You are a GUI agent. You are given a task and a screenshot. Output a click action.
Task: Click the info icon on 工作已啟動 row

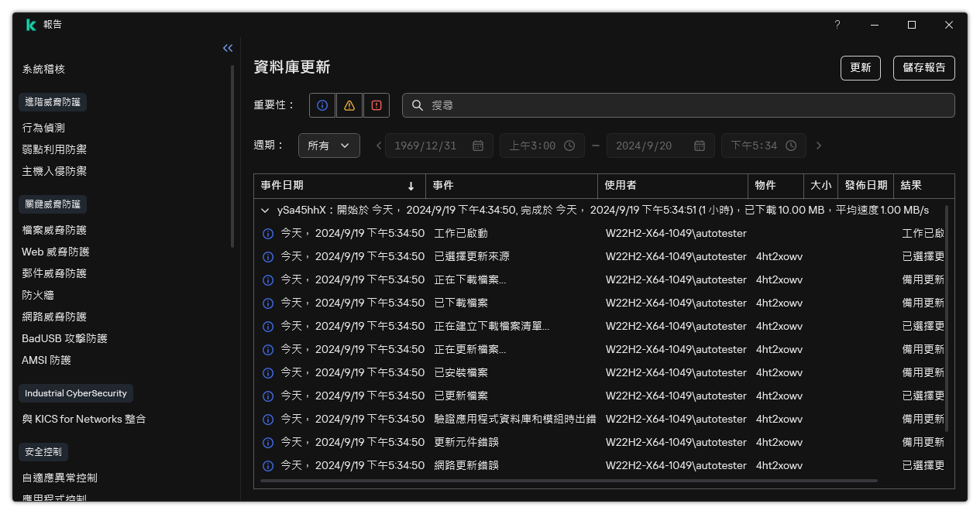[268, 233]
